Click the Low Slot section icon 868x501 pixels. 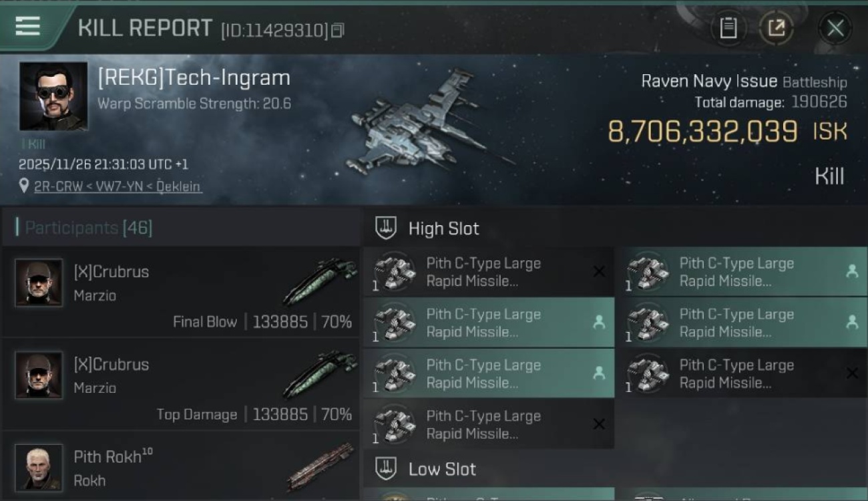386,469
